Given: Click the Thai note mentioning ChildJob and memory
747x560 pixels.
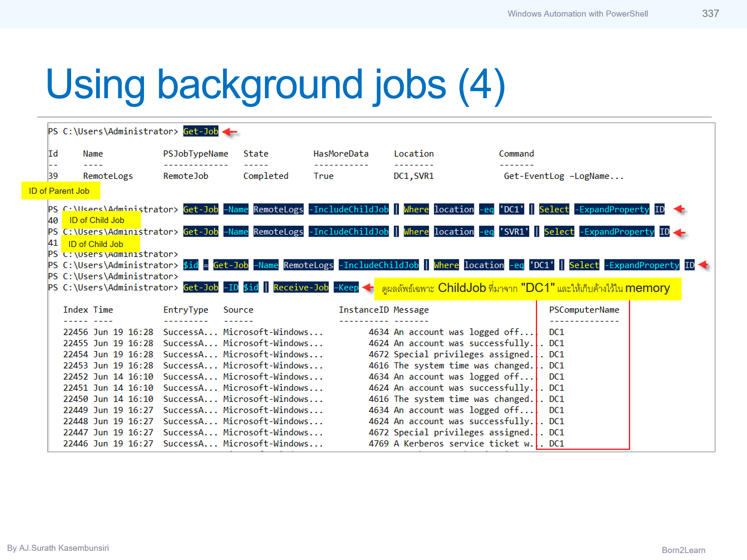Looking at the screenshot, I should pos(527,288).
